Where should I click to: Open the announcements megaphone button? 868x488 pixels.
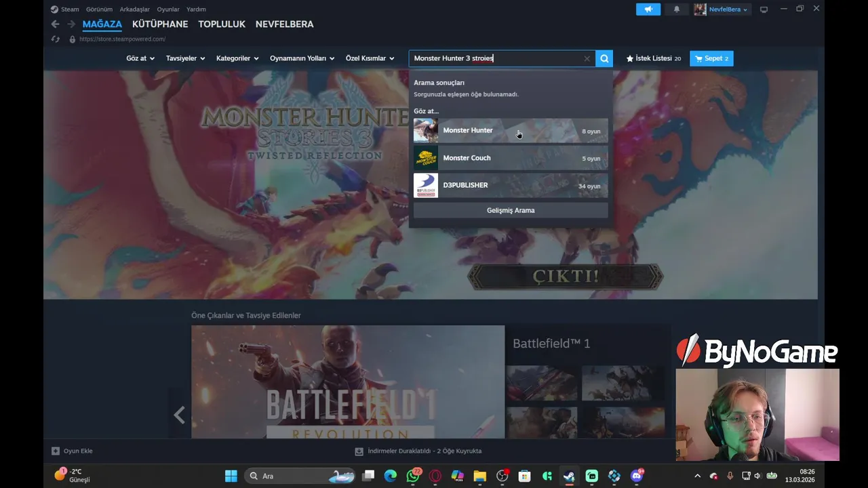click(648, 9)
